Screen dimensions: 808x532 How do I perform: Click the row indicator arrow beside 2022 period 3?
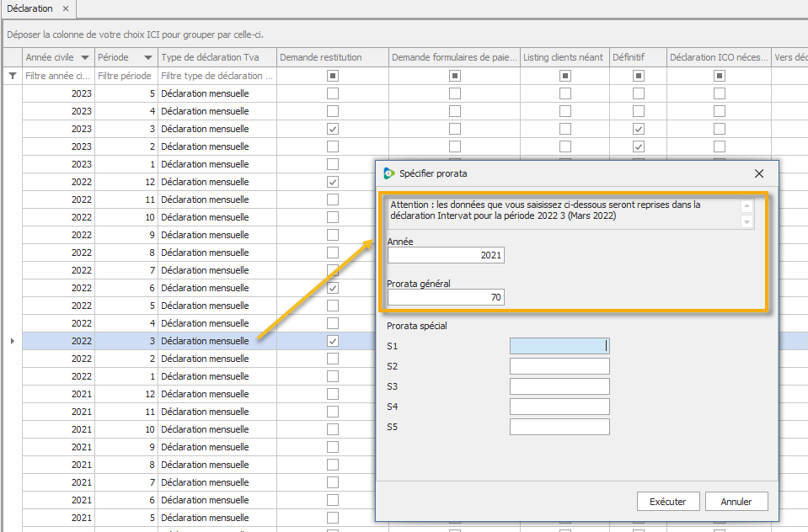click(x=13, y=341)
